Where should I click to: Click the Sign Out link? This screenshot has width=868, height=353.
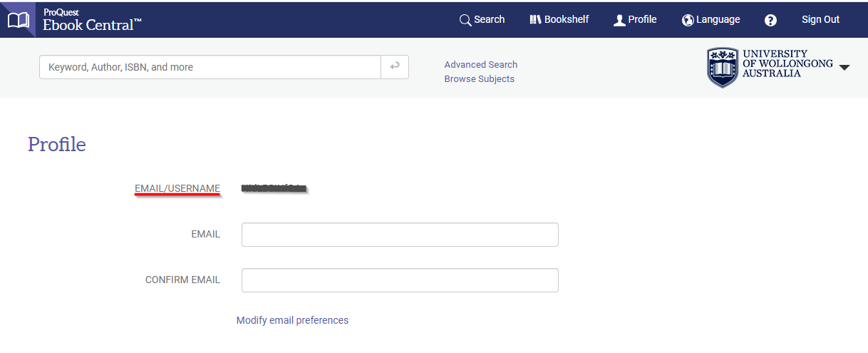(x=820, y=20)
